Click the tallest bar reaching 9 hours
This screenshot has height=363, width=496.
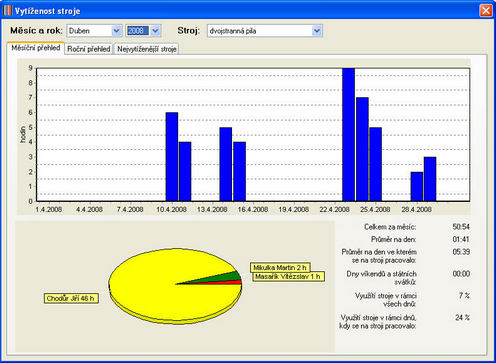349,134
